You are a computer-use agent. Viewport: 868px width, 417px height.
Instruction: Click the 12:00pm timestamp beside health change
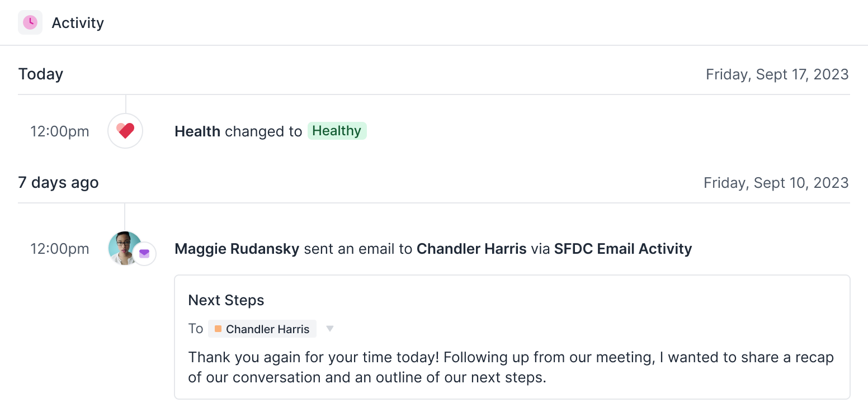click(x=60, y=132)
